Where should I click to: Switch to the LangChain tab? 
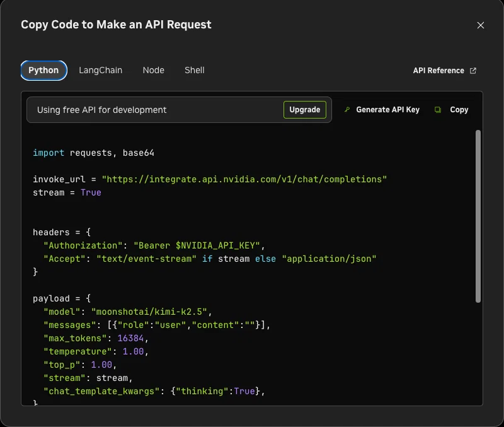click(101, 70)
